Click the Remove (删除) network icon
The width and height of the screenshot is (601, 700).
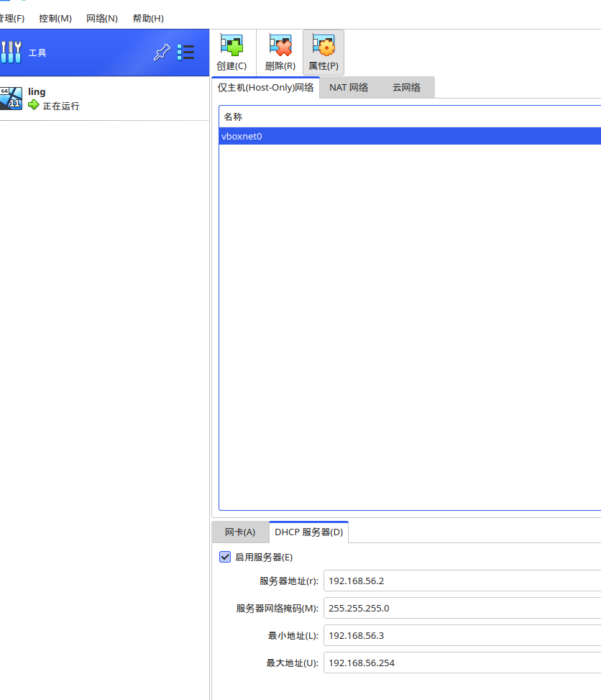pyautogui.click(x=280, y=46)
